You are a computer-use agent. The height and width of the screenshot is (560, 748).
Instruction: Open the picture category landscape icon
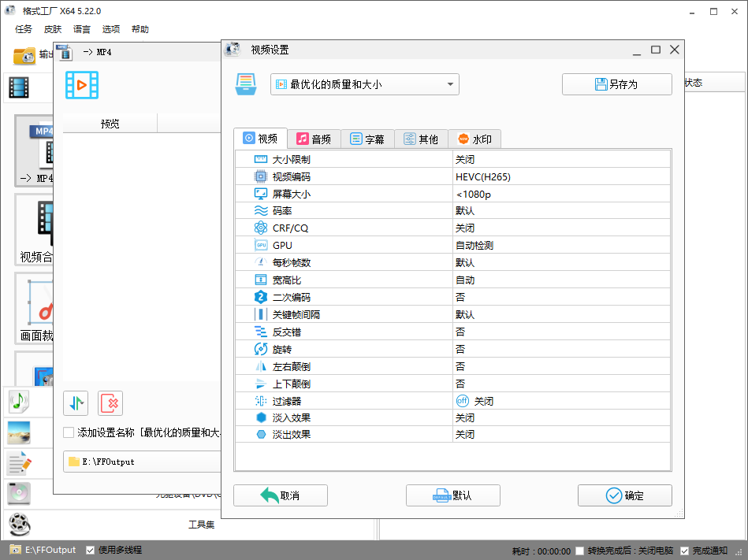pyautogui.click(x=19, y=432)
